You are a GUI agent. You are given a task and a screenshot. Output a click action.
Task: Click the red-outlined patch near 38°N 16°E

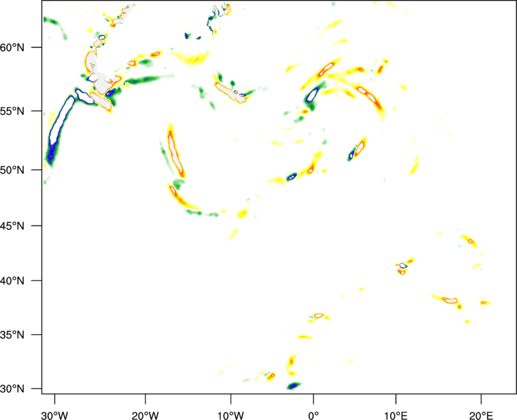(x=450, y=300)
